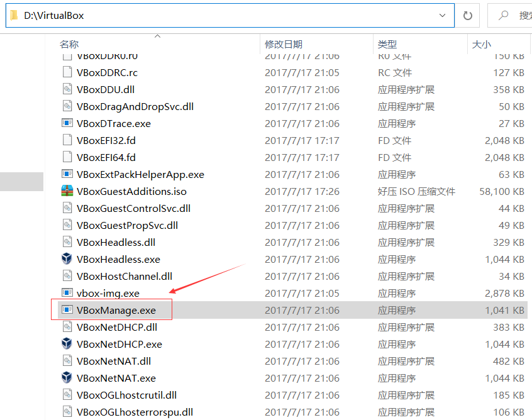
Task: Click the vbox-img.exe file icon
Action: 67,293
